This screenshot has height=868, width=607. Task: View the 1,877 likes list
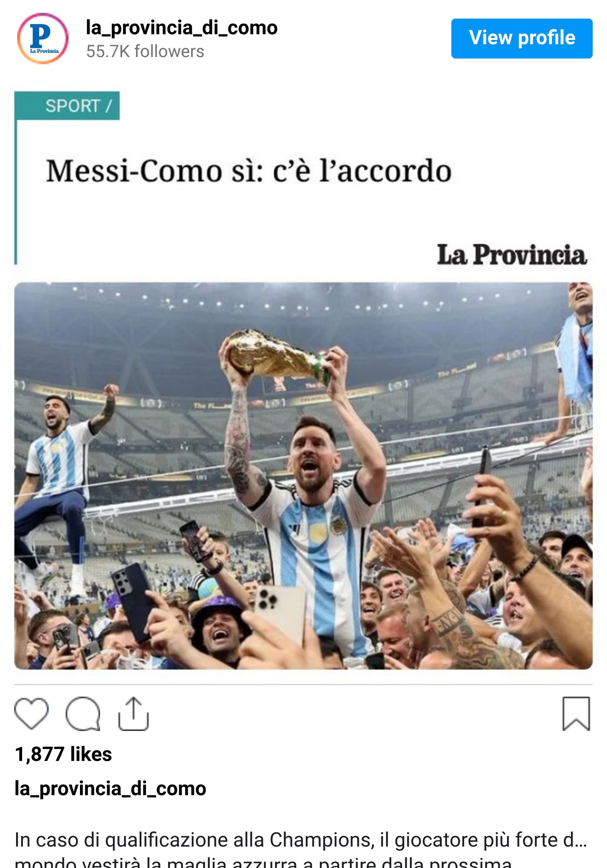tap(63, 754)
